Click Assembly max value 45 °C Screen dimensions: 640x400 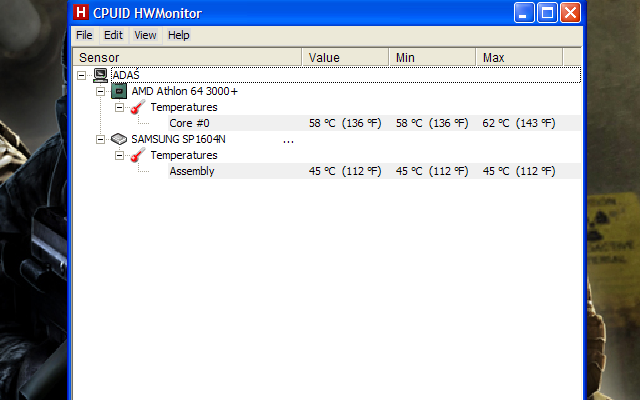519,171
